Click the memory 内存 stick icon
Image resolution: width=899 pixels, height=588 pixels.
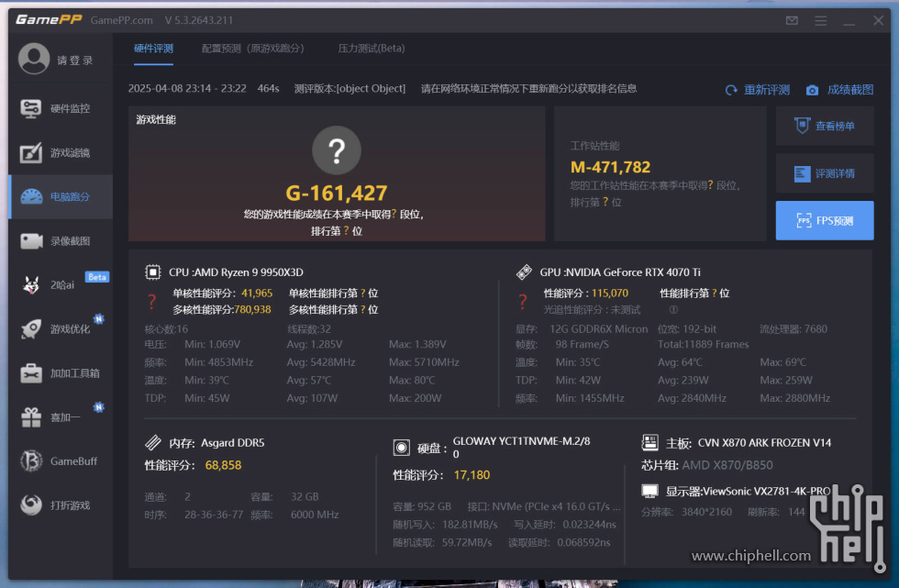[153, 442]
